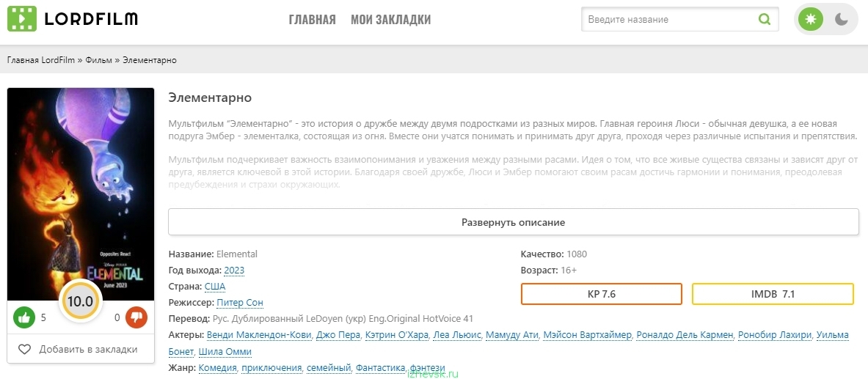Open the Комедия genre link
The width and height of the screenshot is (868, 379).
(x=218, y=367)
